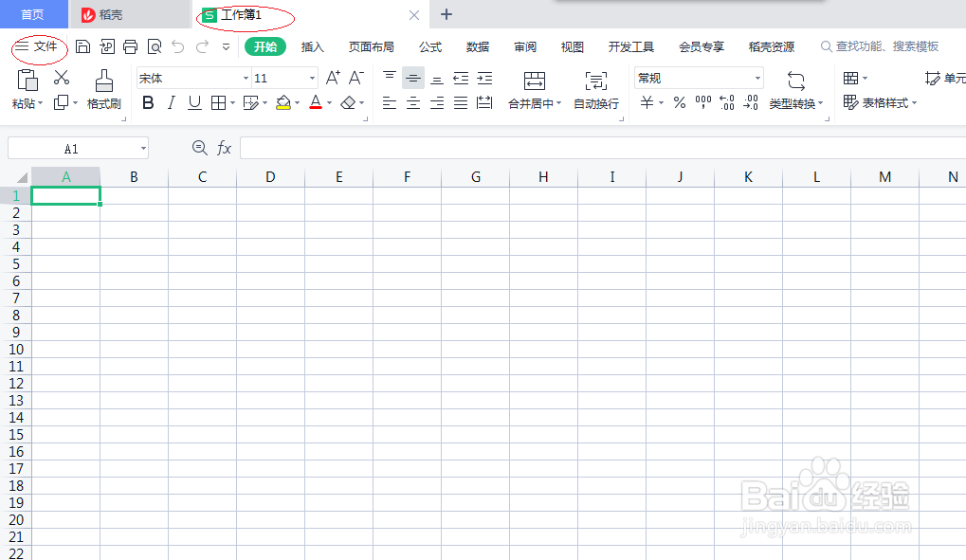966x560 pixels.
Task: Click the search functions and templates box
Action: tap(880, 46)
